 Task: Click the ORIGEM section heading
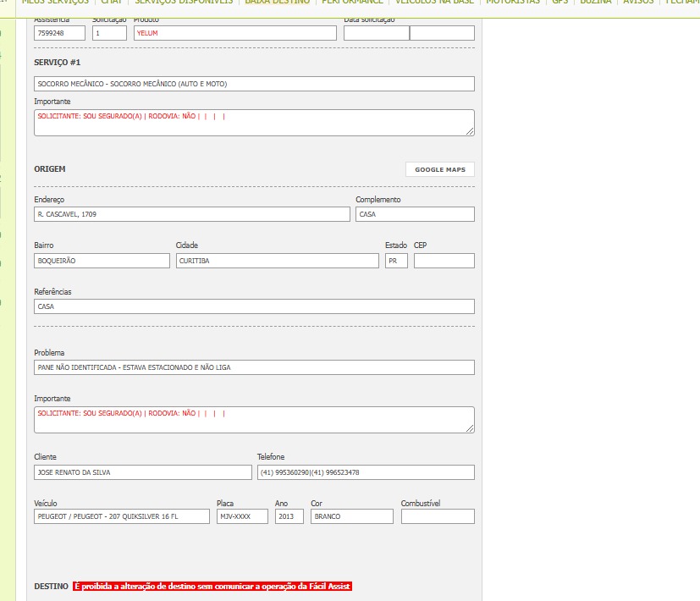tap(50, 169)
